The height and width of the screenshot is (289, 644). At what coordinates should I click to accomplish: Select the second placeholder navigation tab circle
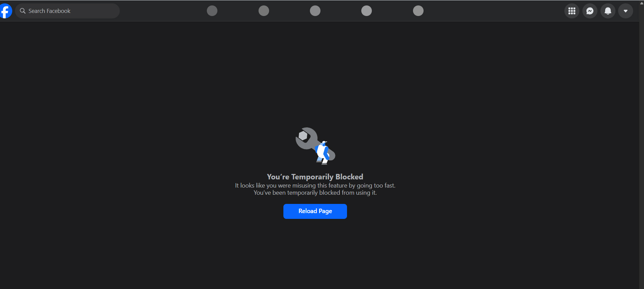pos(264,11)
